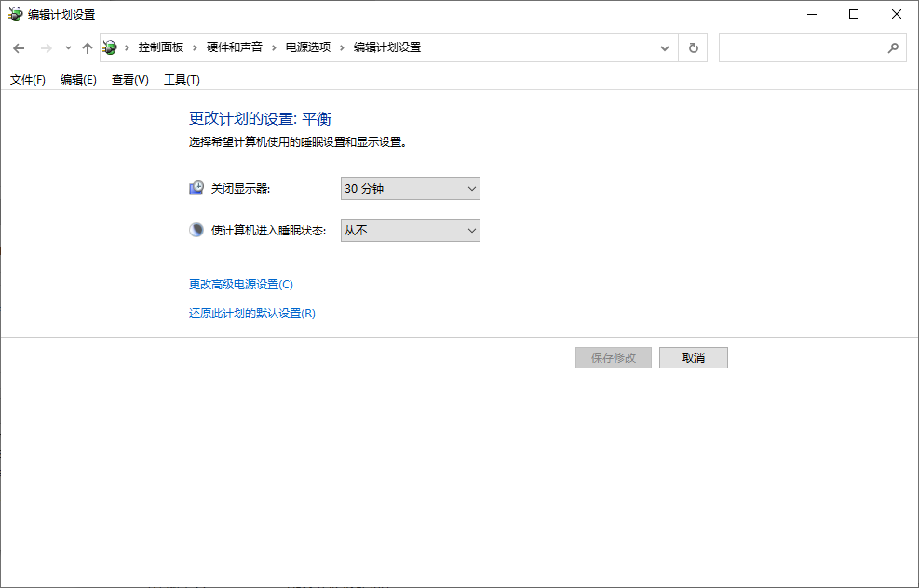Click the back navigation arrow
Image resolution: width=919 pixels, height=588 pixels.
coord(19,48)
